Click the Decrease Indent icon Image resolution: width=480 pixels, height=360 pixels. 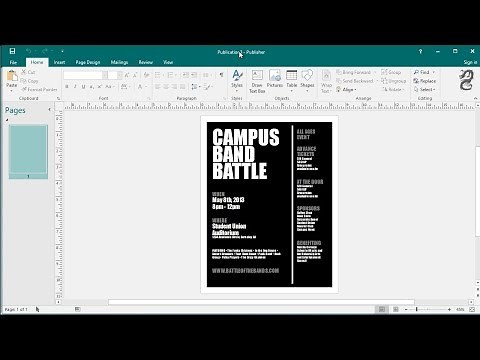click(186, 75)
